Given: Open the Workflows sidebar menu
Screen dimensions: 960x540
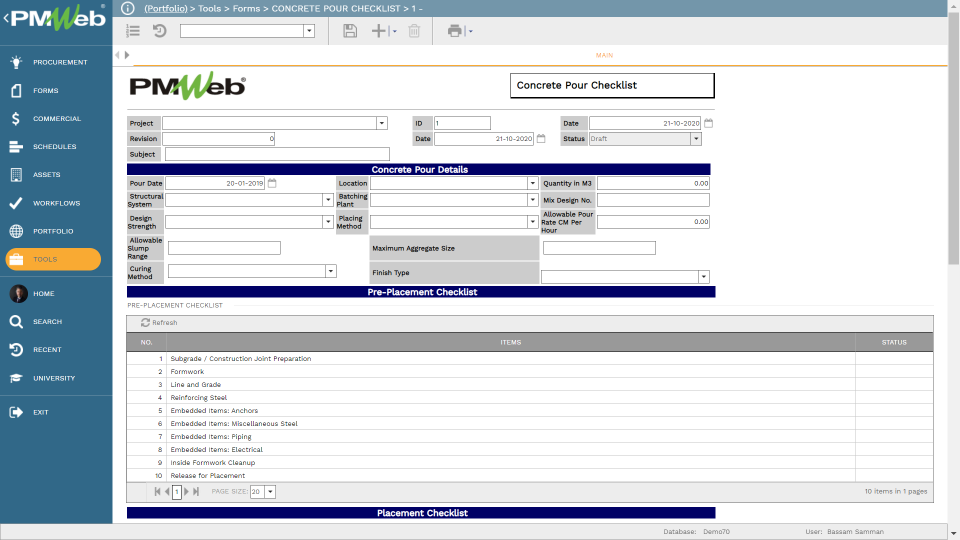Looking at the screenshot, I should [56, 203].
